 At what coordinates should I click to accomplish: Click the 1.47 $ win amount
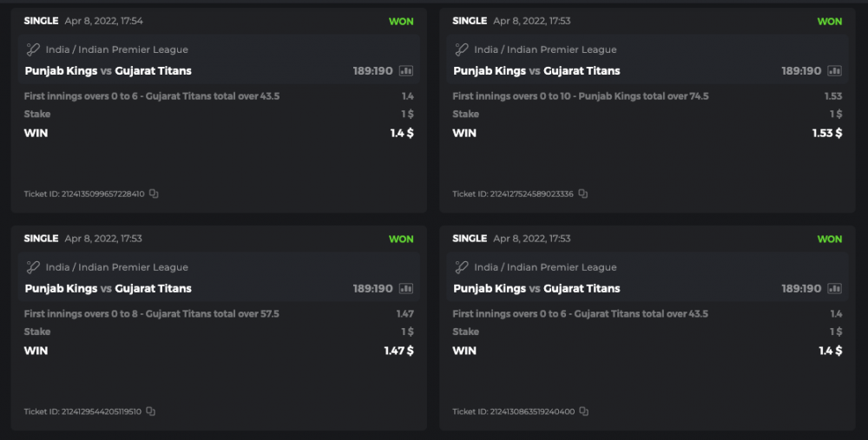[398, 351]
